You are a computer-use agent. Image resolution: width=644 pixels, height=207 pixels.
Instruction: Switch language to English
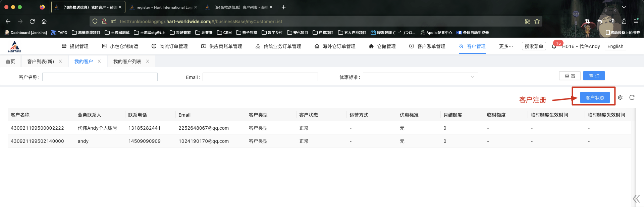(615, 46)
